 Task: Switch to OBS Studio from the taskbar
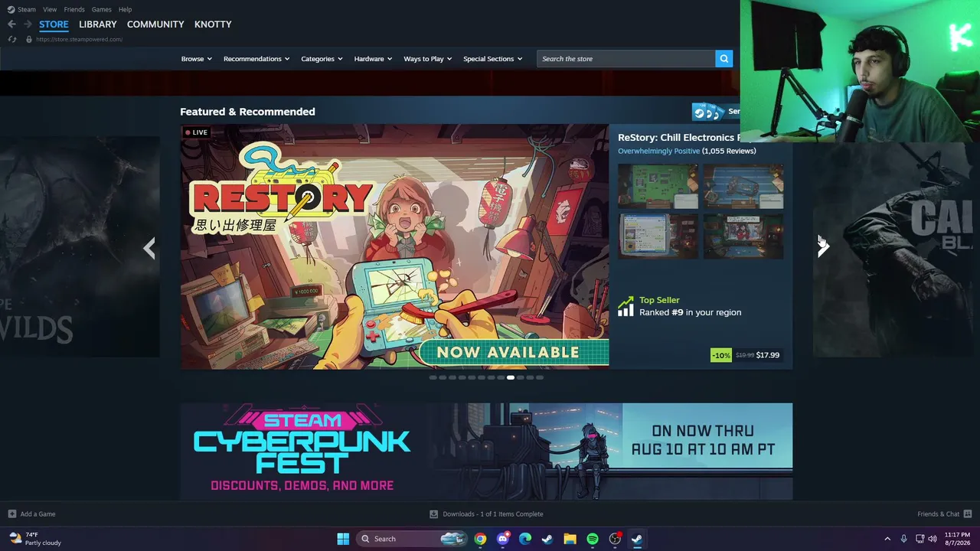click(x=615, y=539)
